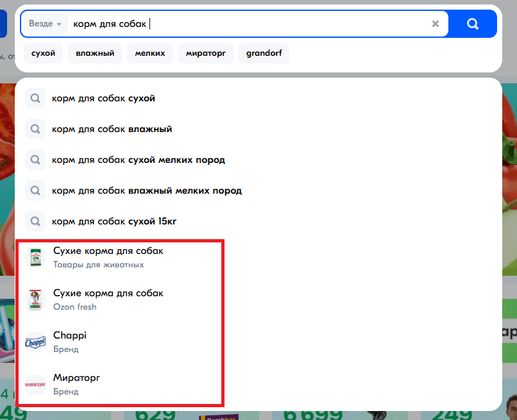Click 'Бренд' caption under Мираторг

[66, 391]
